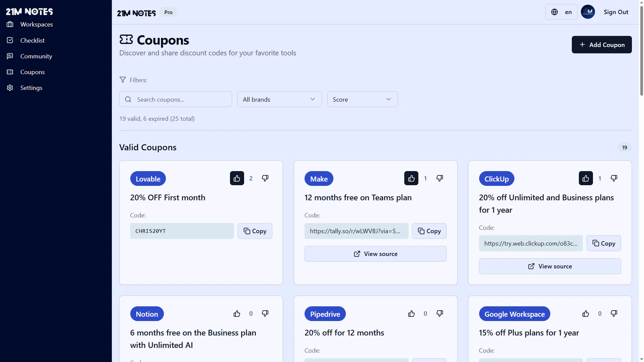Image resolution: width=644 pixels, height=362 pixels.
Task: Click the globe language icon
Action: tap(554, 12)
